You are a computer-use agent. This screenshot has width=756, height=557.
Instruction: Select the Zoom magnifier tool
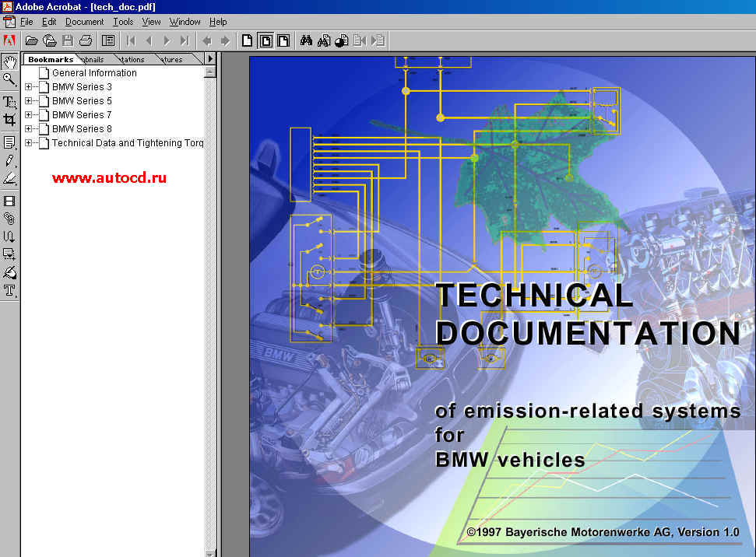(x=9, y=80)
